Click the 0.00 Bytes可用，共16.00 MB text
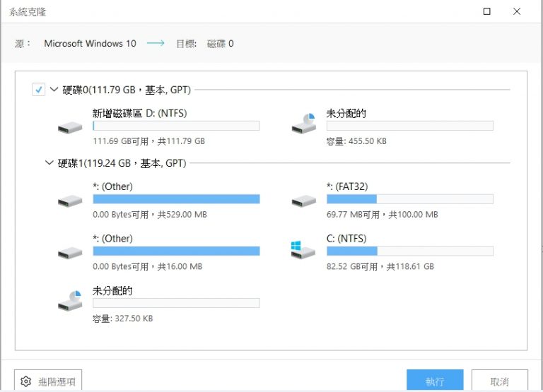The height and width of the screenshot is (392, 543). tap(148, 266)
